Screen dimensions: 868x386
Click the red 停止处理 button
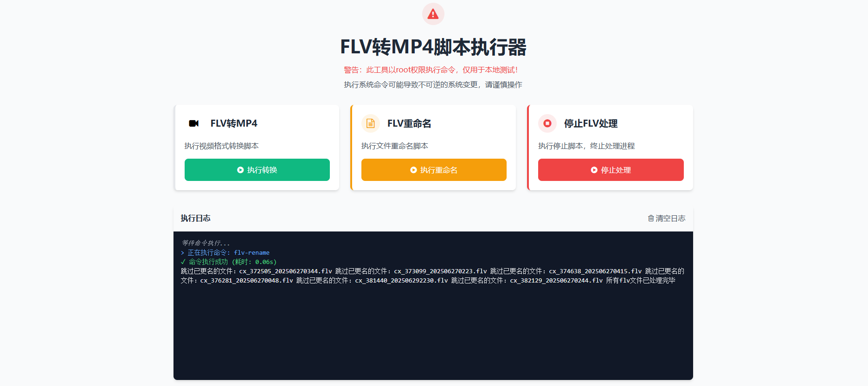coord(611,170)
